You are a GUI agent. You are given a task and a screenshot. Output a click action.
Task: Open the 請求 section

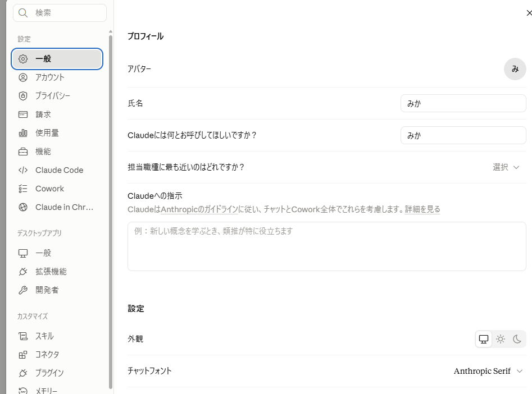(x=57, y=114)
